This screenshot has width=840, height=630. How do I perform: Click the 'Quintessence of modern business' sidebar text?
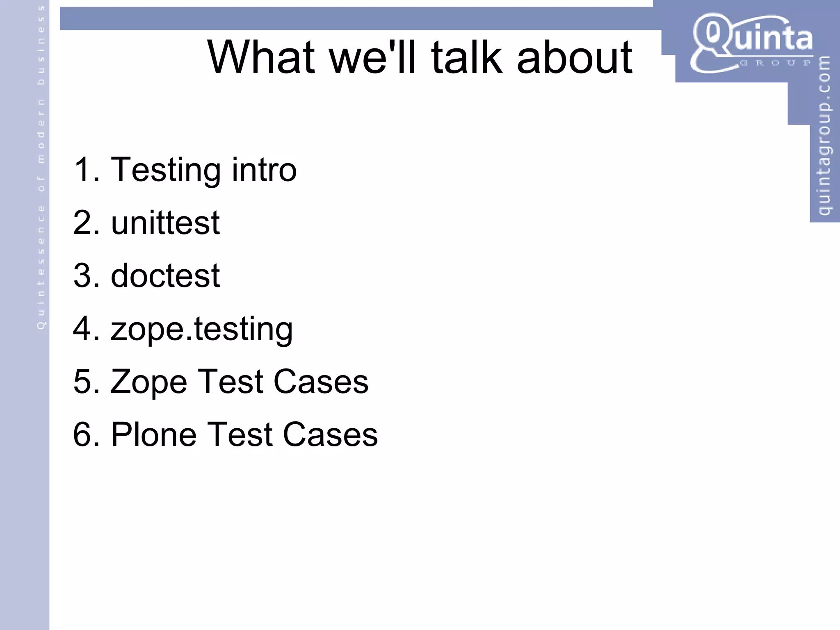(x=41, y=167)
